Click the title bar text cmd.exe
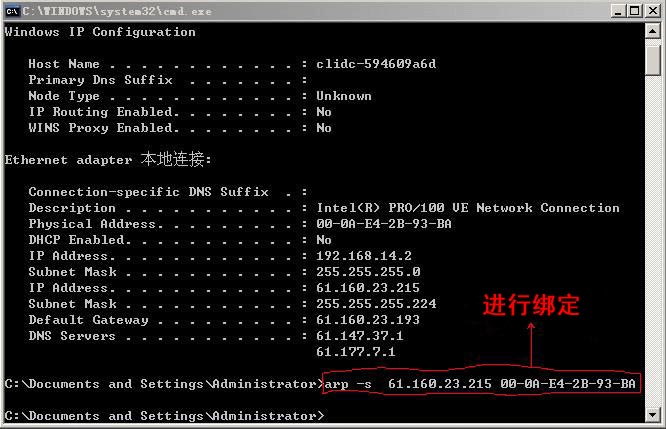This screenshot has width=666, height=429. pos(117,11)
